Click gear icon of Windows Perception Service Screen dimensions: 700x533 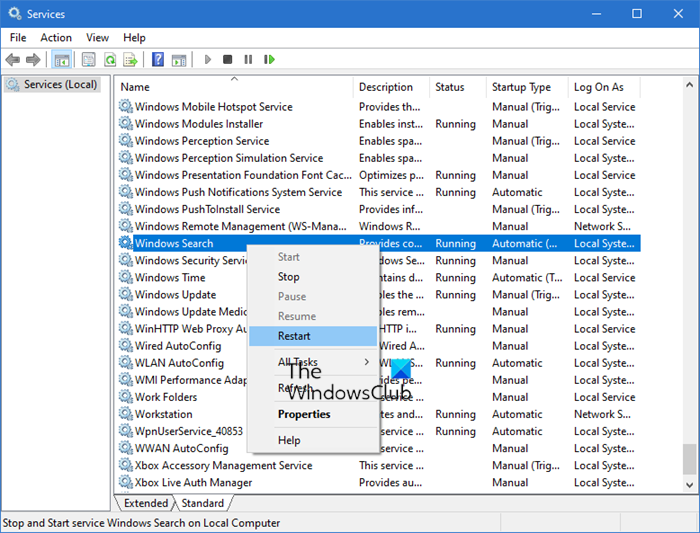point(125,141)
